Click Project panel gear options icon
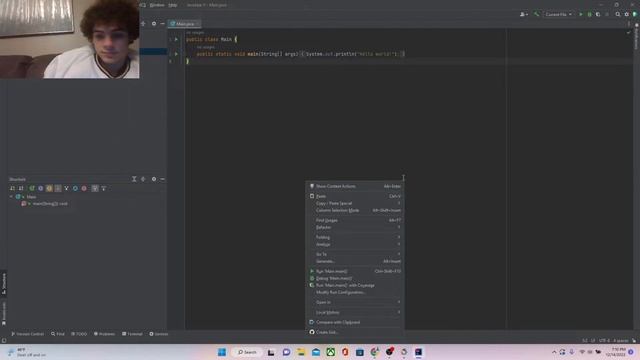Image resolution: width=640 pixels, height=360 pixels. [x=154, y=24]
